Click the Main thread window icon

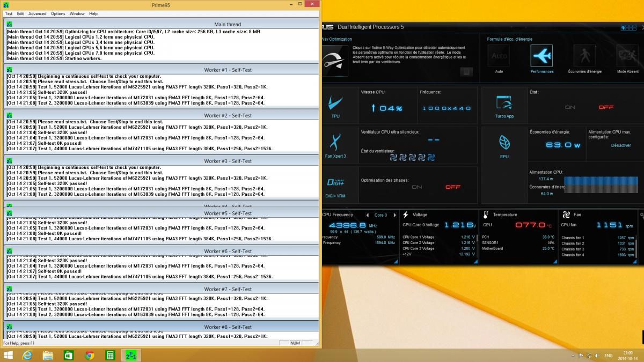(9, 24)
